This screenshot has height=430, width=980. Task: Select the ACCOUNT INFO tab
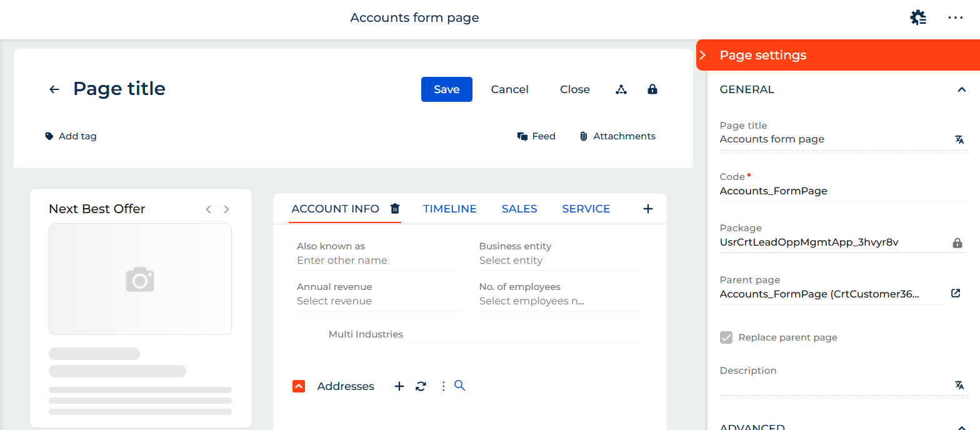pos(336,209)
